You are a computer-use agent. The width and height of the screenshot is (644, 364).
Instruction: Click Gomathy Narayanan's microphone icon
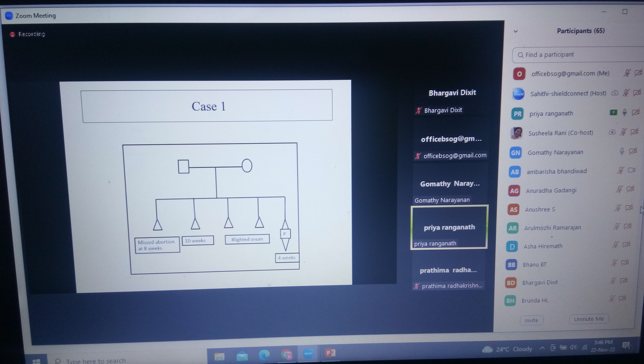click(622, 151)
